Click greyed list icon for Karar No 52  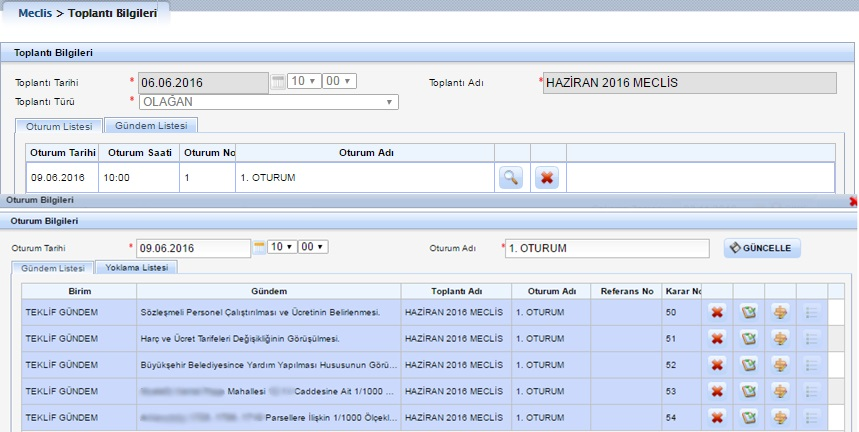pyautogui.click(x=812, y=365)
